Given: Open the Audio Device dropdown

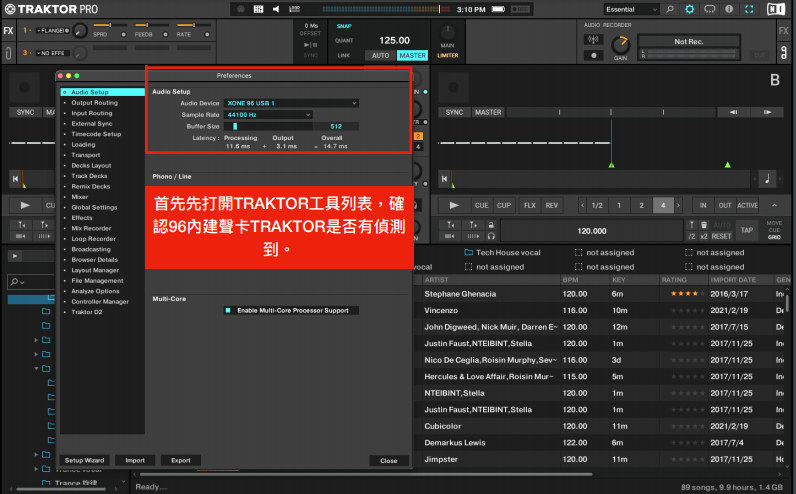Looking at the screenshot, I should pyautogui.click(x=291, y=103).
